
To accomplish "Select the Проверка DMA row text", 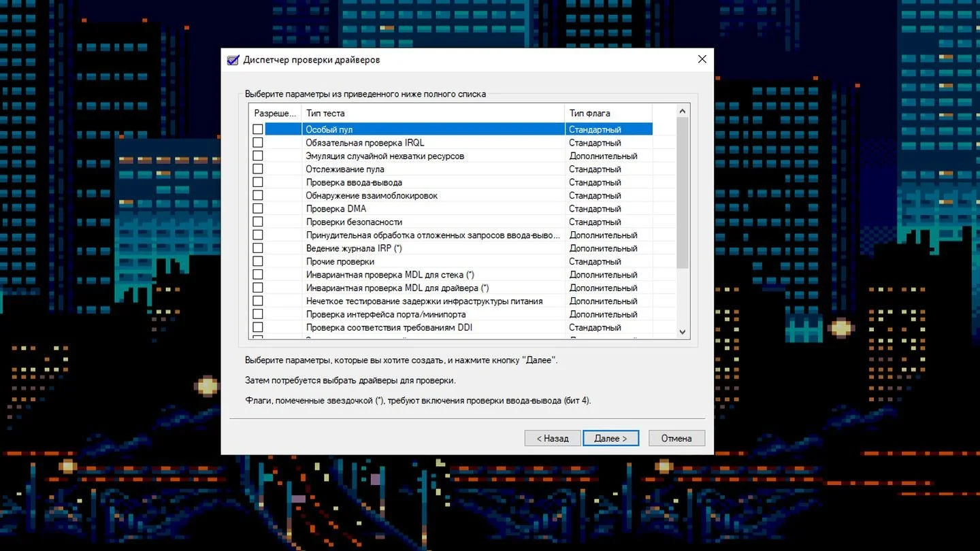I will pos(336,209).
